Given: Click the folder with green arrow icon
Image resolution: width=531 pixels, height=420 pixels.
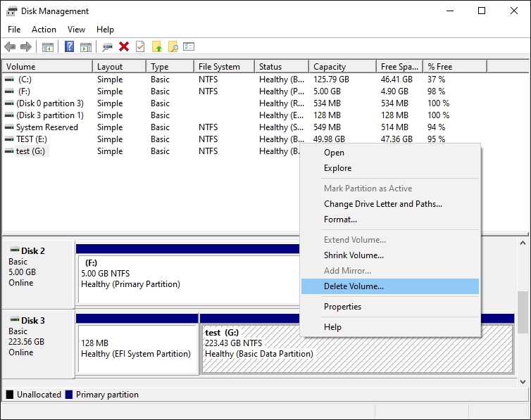Looking at the screenshot, I should 156,47.
